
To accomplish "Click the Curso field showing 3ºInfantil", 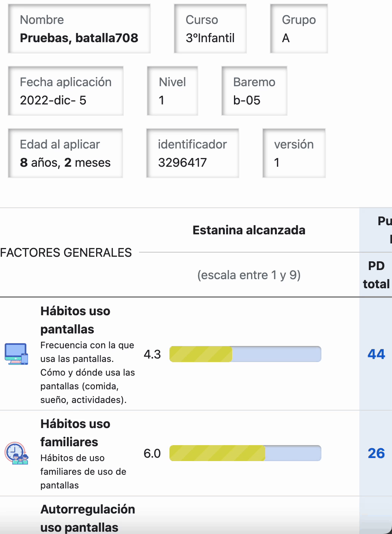I will click(x=210, y=29).
